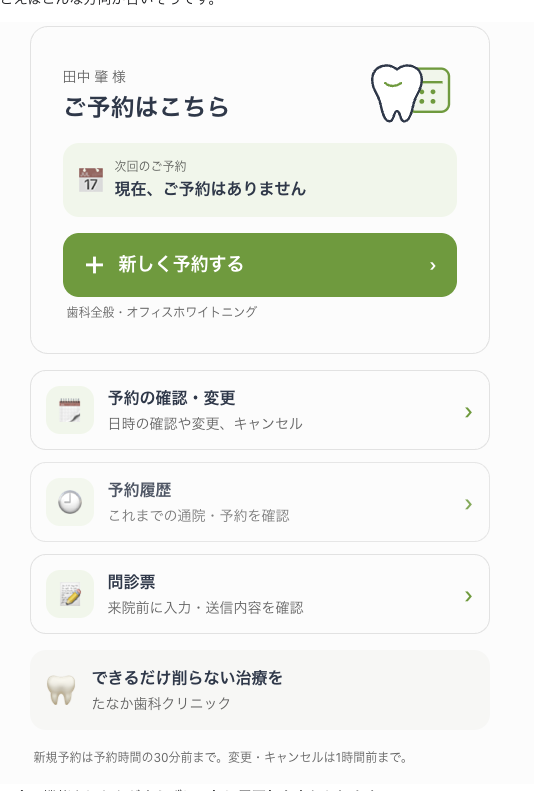
Task: Click たなか歯科クリニック clinic name
Action: pos(161,703)
